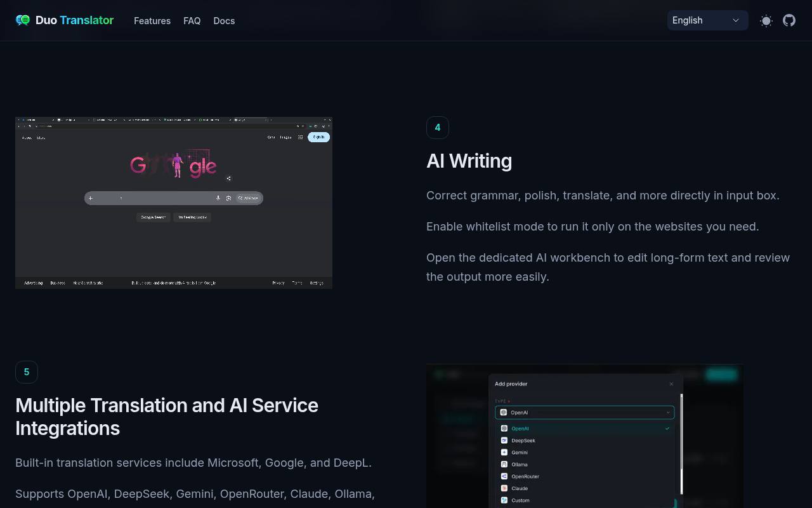Click the Add provider dialog scrollbar
Viewport: 812px width, 508px height.
pyautogui.click(x=682, y=444)
